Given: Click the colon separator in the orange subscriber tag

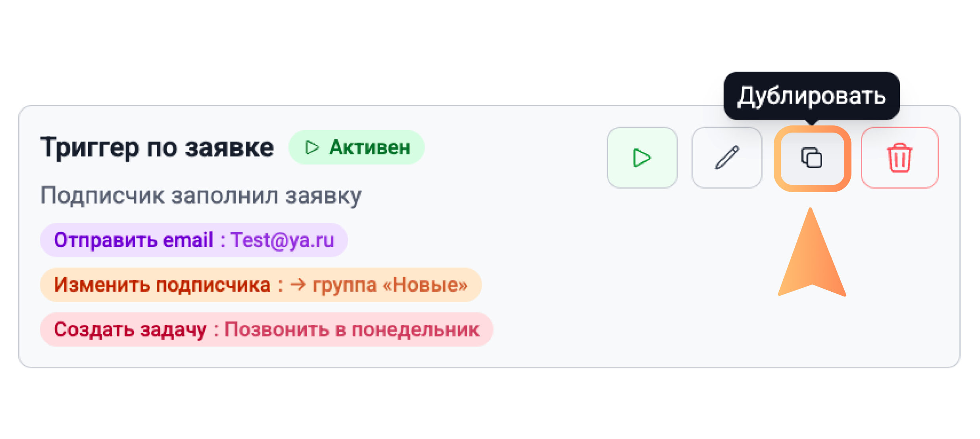Looking at the screenshot, I should 281,285.
